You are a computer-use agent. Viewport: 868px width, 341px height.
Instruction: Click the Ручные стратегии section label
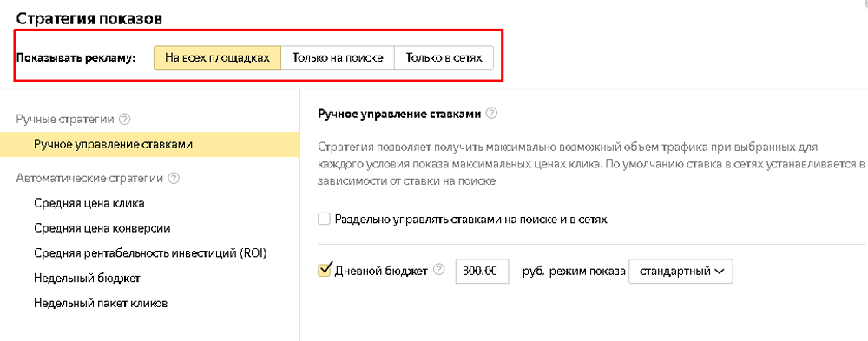(65, 119)
